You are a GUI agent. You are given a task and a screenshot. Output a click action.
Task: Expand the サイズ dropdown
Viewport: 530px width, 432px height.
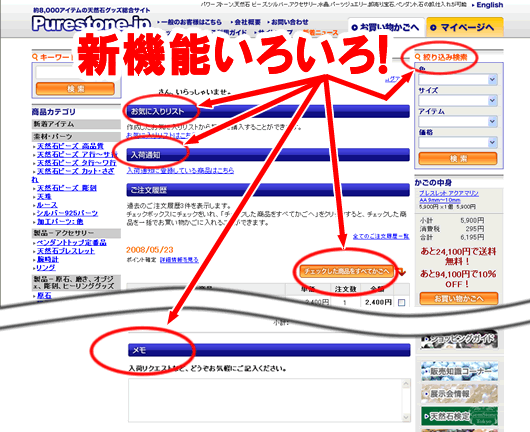coord(458,101)
